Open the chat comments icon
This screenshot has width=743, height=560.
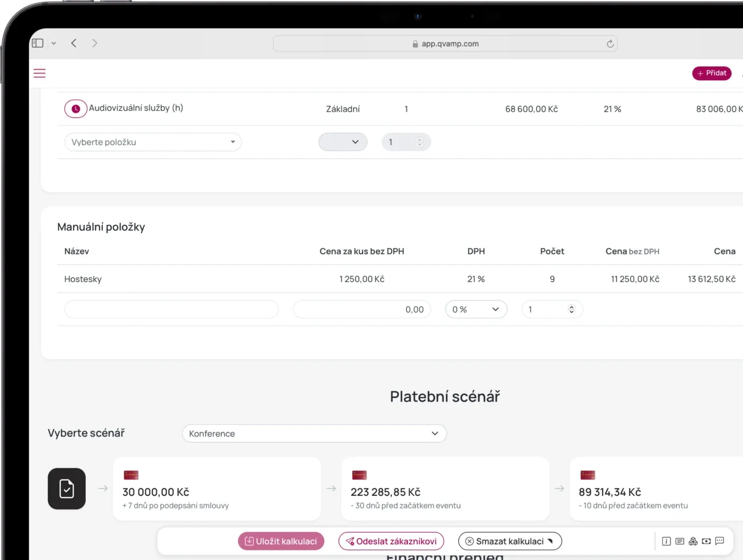(719, 541)
